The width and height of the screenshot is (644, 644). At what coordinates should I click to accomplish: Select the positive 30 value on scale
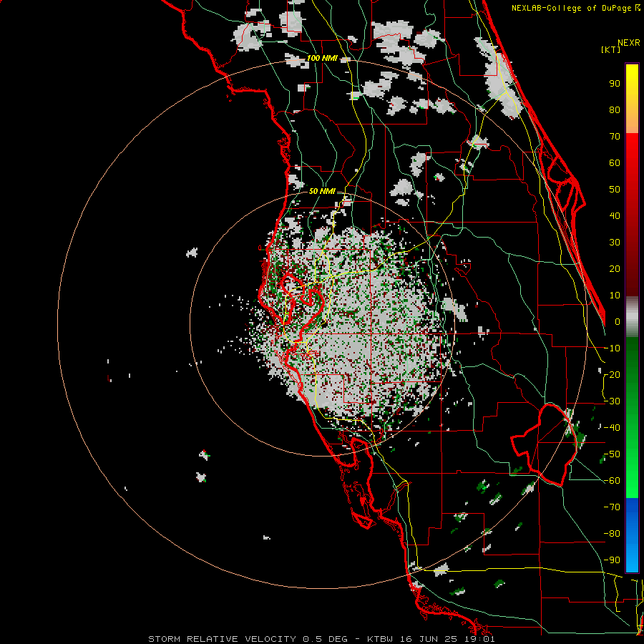pyautogui.click(x=615, y=243)
